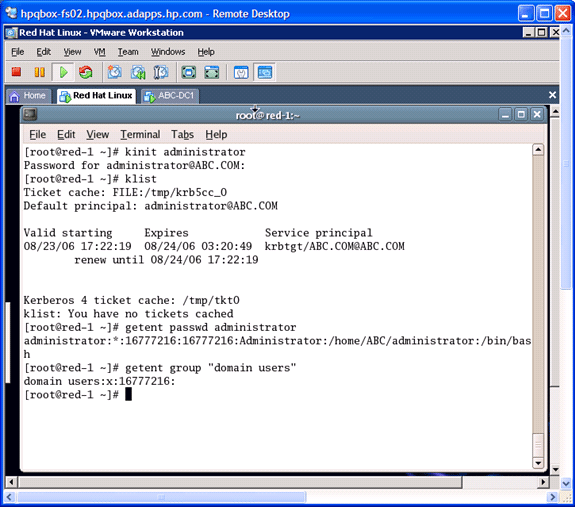Click 'krbtgt/ABC.COM@ABC.COM' service principal text
Image resolution: width=575 pixels, height=507 pixels.
(334, 246)
